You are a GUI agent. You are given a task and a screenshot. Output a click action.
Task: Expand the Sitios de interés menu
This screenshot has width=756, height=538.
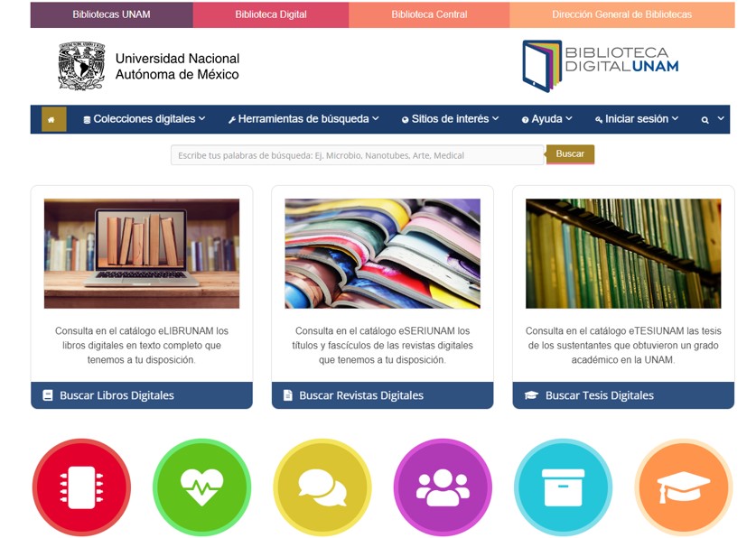pyautogui.click(x=451, y=119)
